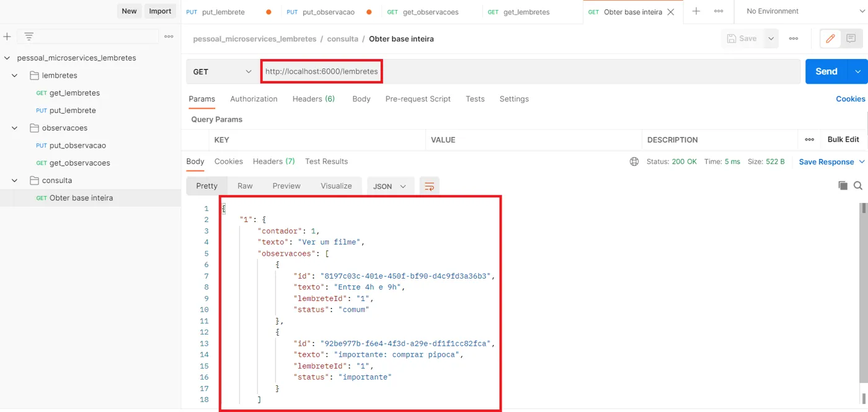Open the GET method dropdown

point(223,71)
